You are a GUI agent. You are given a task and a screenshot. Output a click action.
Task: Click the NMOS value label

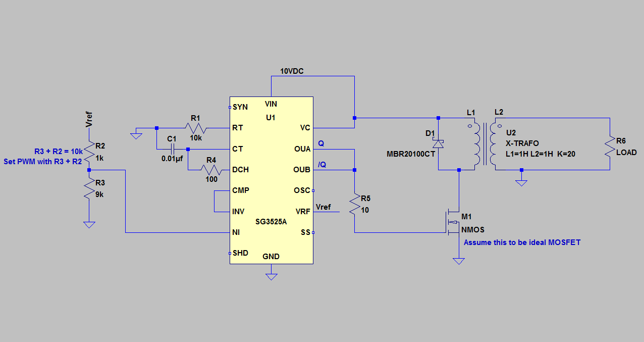tap(473, 230)
